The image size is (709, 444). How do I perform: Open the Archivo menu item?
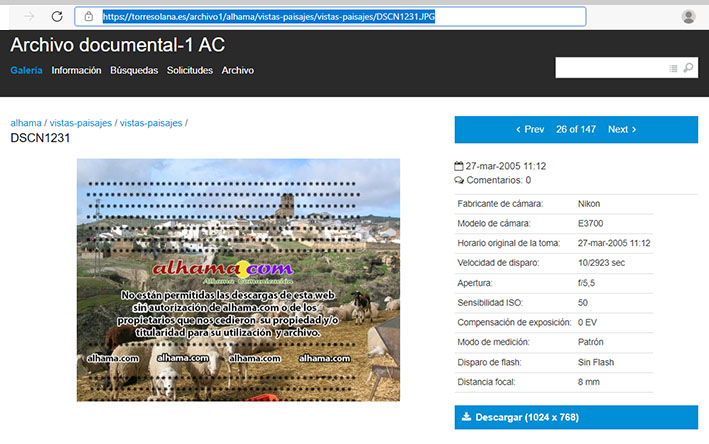[x=238, y=70]
